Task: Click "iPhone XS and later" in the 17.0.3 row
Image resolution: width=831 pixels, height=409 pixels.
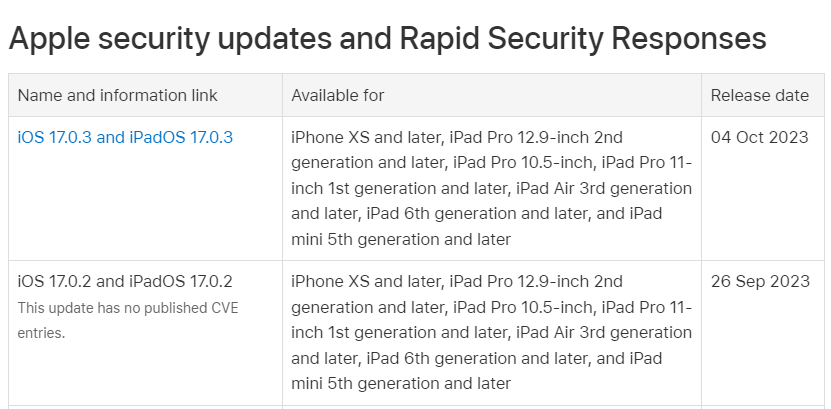Action: 365,137
